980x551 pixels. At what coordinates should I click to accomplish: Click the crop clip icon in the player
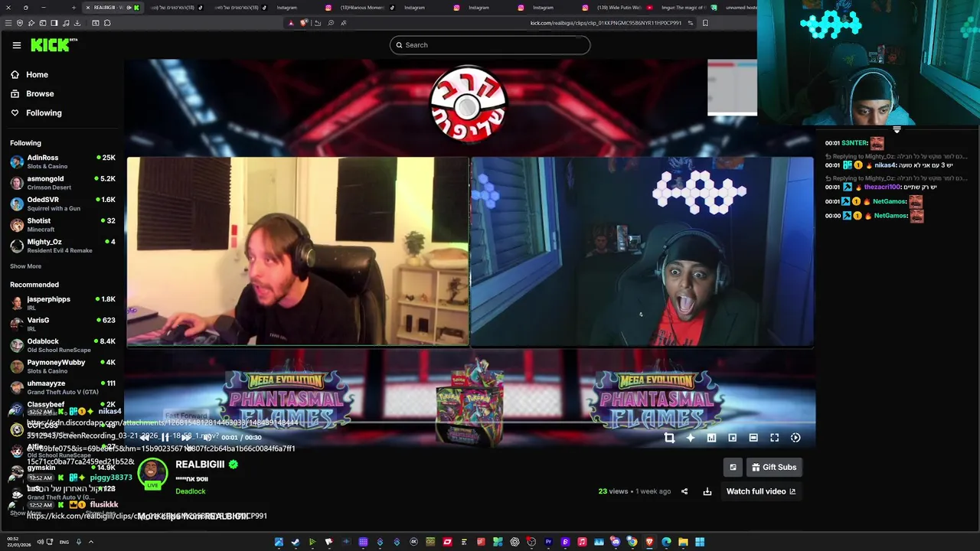point(669,438)
